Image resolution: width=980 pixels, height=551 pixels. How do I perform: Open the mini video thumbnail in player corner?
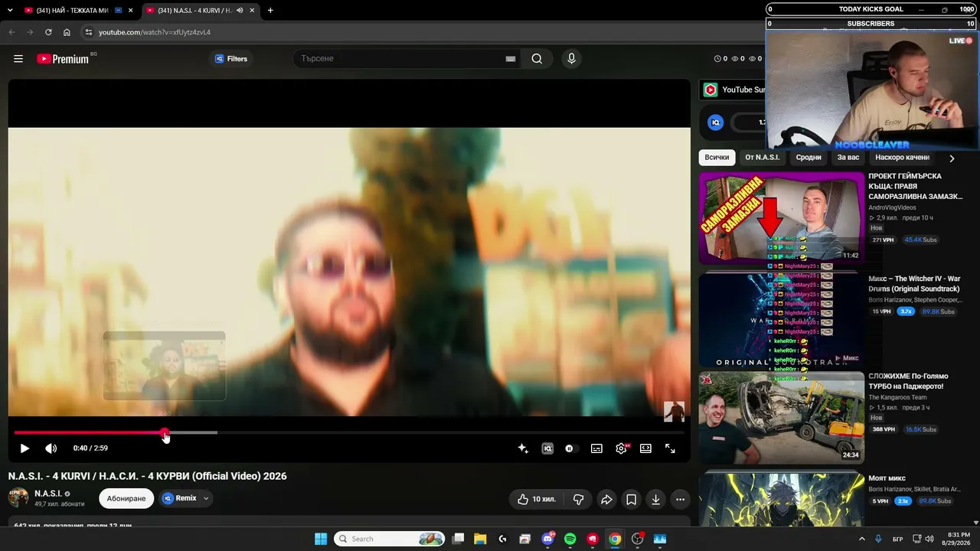click(x=674, y=412)
